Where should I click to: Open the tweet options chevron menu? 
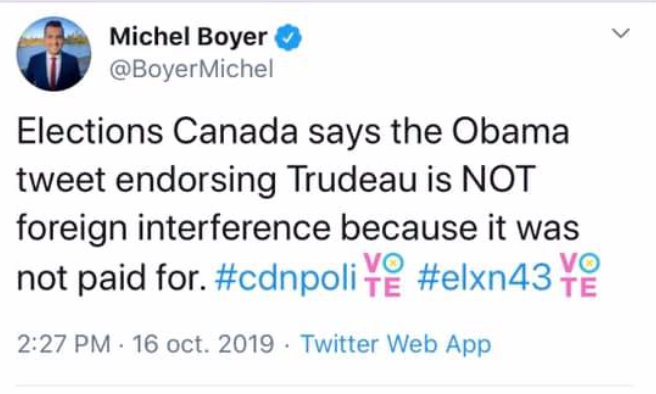point(620,33)
